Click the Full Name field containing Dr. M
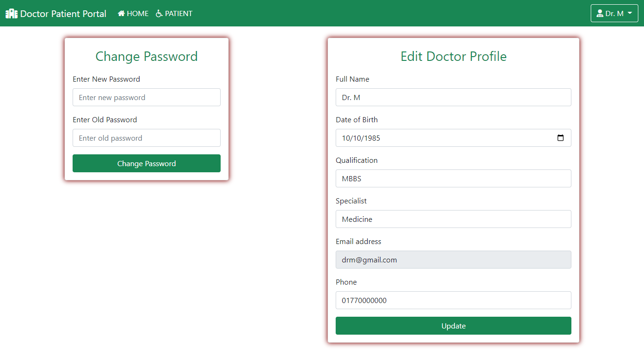This screenshot has height=354, width=644. [x=454, y=97]
